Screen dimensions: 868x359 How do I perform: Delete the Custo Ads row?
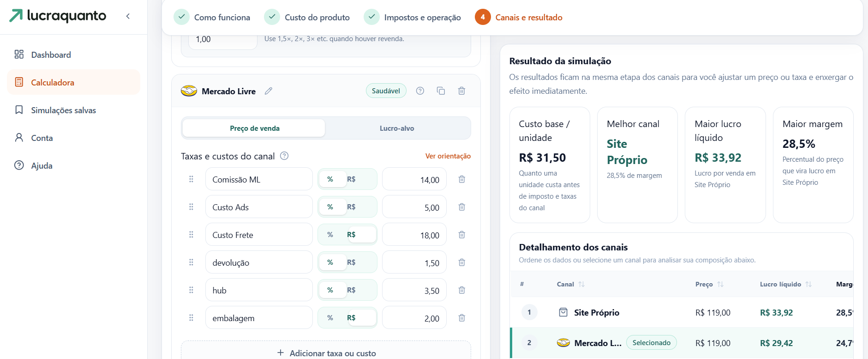point(461,207)
